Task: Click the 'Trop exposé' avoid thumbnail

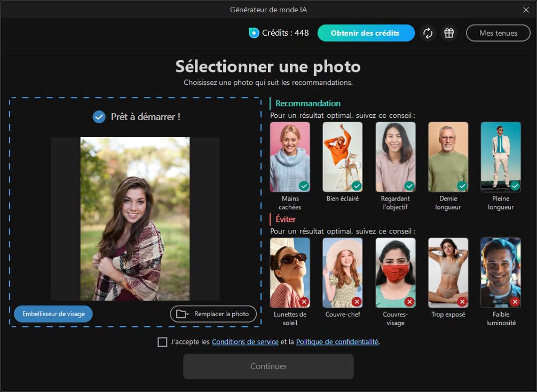Action: [448, 273]
